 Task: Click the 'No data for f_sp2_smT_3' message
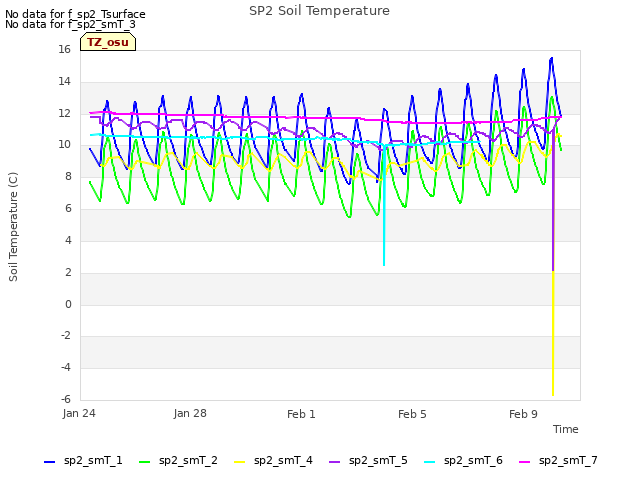coord(70,24)
